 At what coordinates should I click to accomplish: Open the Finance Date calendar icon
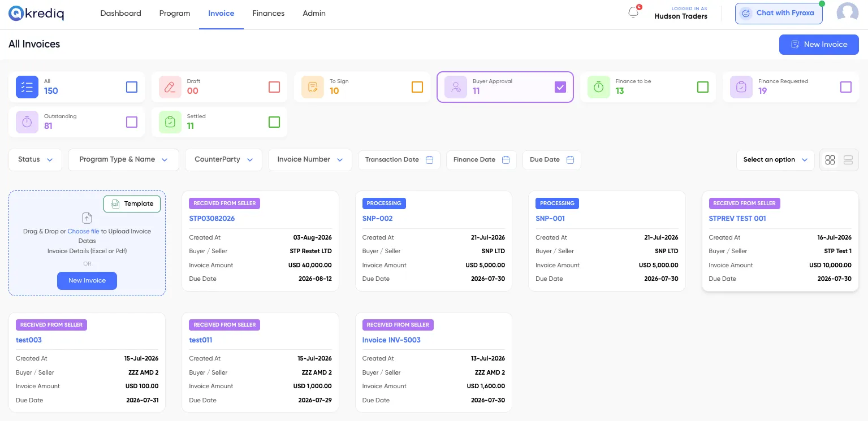506,160
